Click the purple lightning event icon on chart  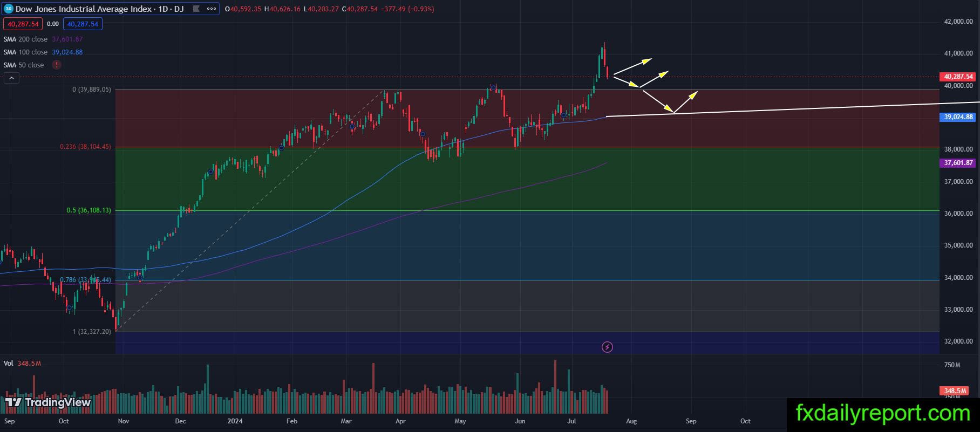(x=607, y=347)
